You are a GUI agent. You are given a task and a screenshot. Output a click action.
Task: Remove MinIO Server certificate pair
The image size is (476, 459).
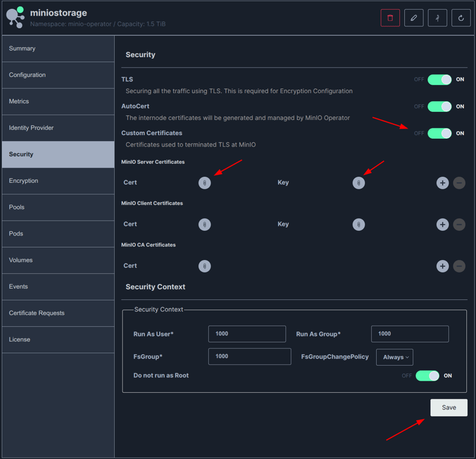459,183
